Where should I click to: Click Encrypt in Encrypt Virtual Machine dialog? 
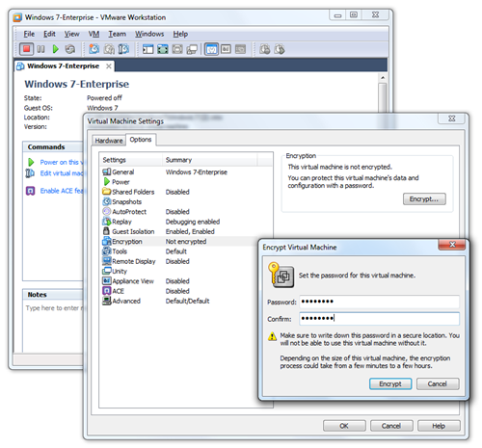[x=390, y=384]
